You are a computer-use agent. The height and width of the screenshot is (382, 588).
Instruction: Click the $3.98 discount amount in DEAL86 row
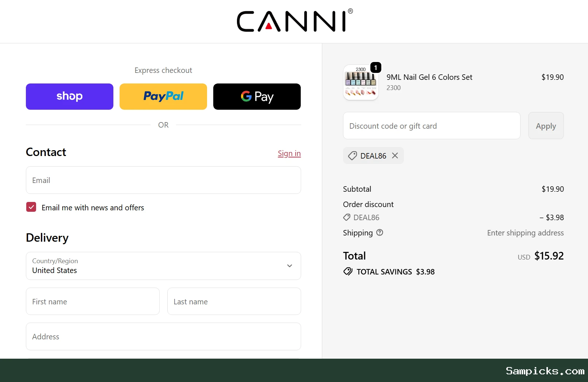pos(552,218)
